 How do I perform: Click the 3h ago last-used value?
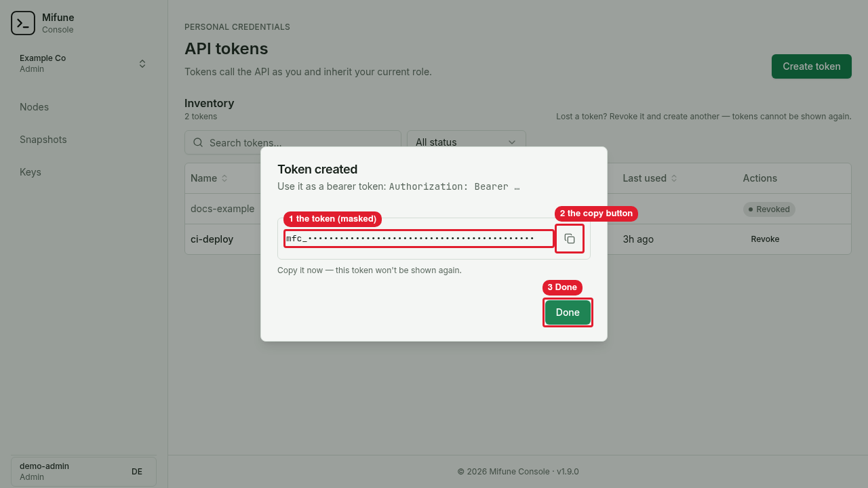coord(638,239)
